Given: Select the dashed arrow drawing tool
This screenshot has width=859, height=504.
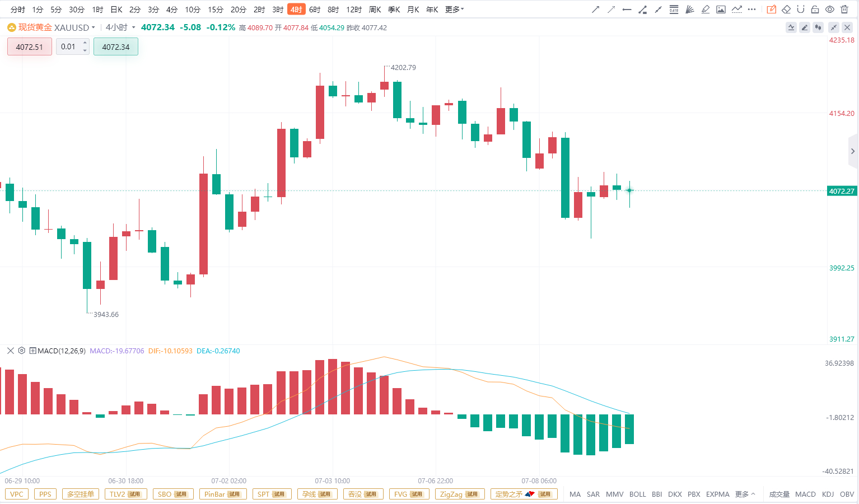Looking at the screenshot, I should [611, 10].
